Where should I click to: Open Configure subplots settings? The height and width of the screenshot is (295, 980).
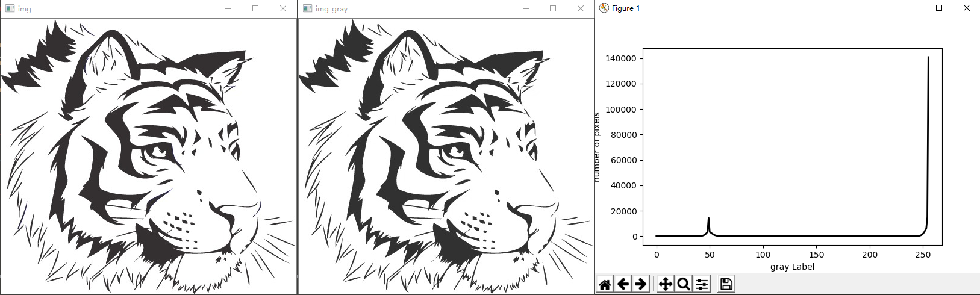point(702,284)
